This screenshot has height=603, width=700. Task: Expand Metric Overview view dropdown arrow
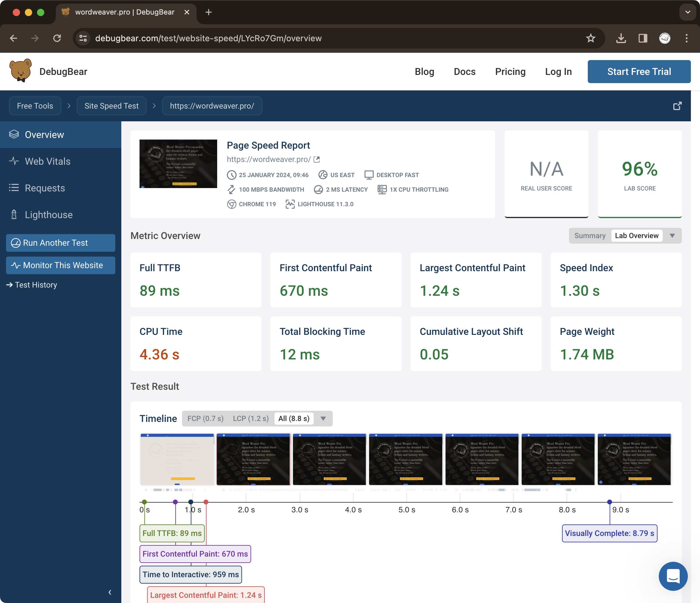click(x=672, y=236)
